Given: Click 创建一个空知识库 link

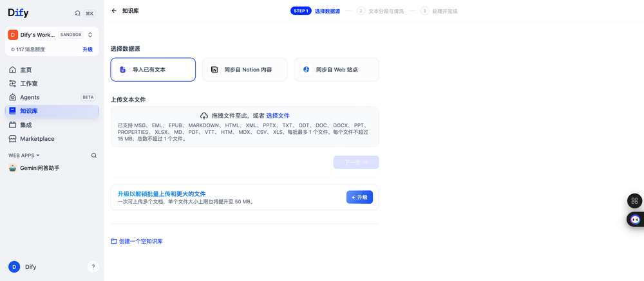Looking at the screenshot, I should [141, 242].
